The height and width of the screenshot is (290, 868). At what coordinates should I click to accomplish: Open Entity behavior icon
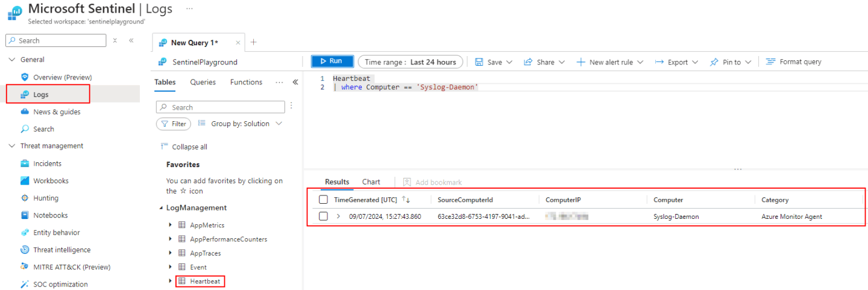click(25, 233)
